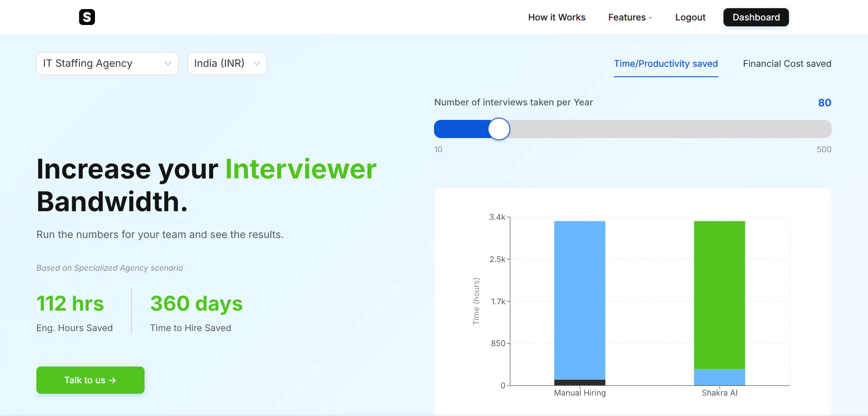This screenshot has height=416, width=868.
Task: Click the Time to Hire Saved label
Action: click(190, 328)
